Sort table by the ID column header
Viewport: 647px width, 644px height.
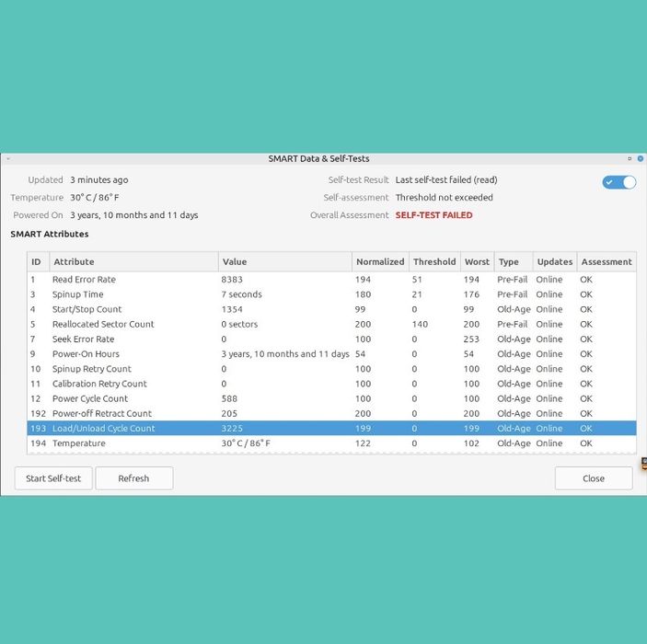point(39,261)
